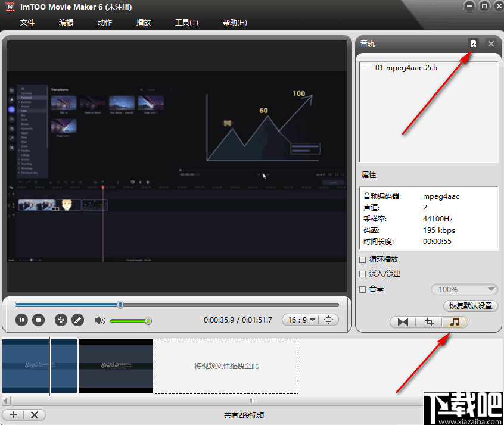Click the + button to add a video
This screenshot has width=504, height=425.
[13, 415]
